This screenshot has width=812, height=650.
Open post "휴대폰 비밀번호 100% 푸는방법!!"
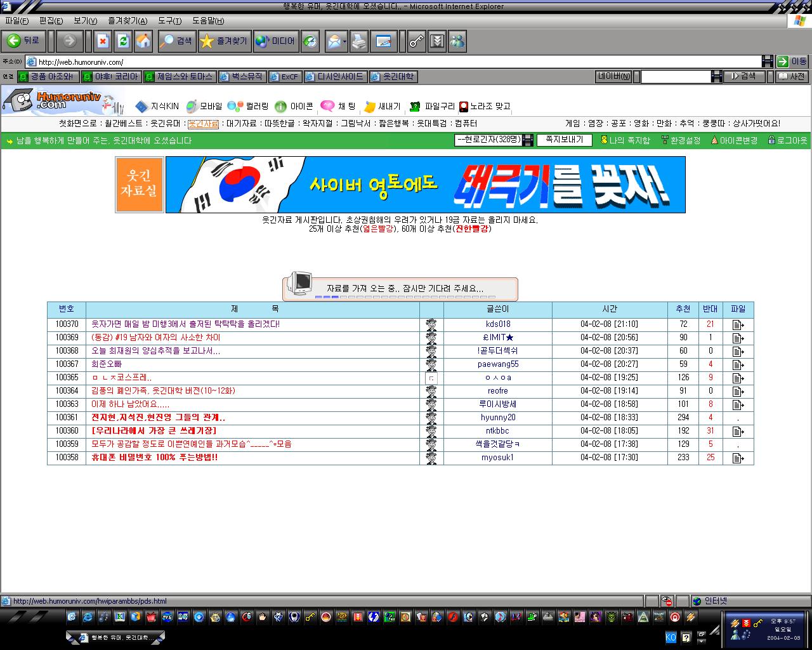[x=155, y=458]
